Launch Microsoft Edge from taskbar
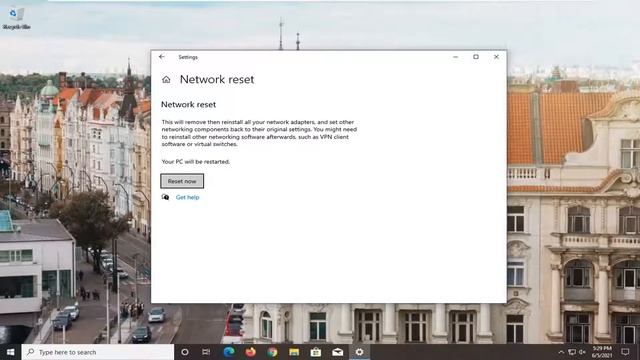 coord(229,352)
